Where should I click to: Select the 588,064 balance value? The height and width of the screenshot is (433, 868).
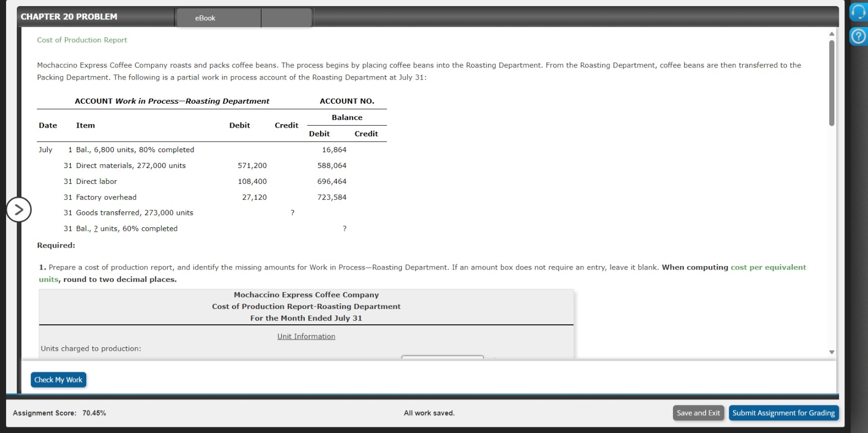pos(332,165)
